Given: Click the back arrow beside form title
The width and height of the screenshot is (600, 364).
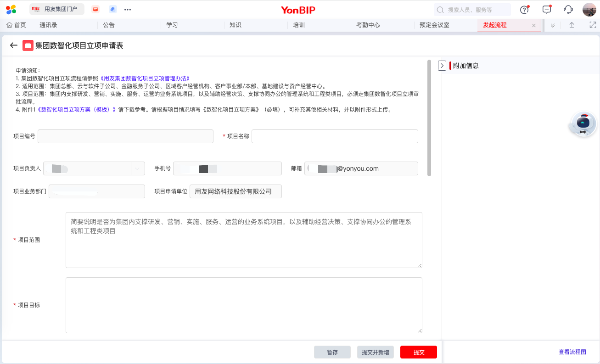Looking at the screenshot, I should click(x=14, y=45).
